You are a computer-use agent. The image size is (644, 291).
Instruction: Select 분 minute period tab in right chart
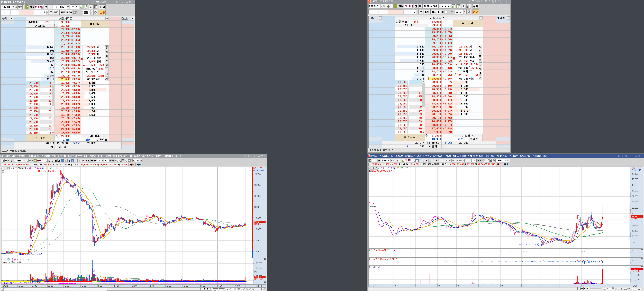pos(430,160)
